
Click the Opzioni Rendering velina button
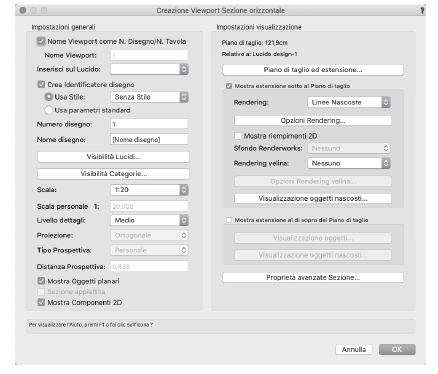pyautogui.click(x=313, y=181)
